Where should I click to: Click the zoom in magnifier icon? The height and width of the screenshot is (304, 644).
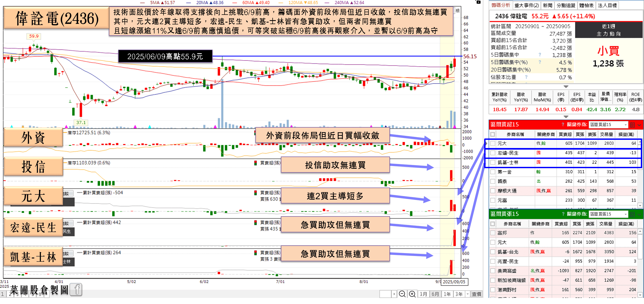(x=412, y=294)
